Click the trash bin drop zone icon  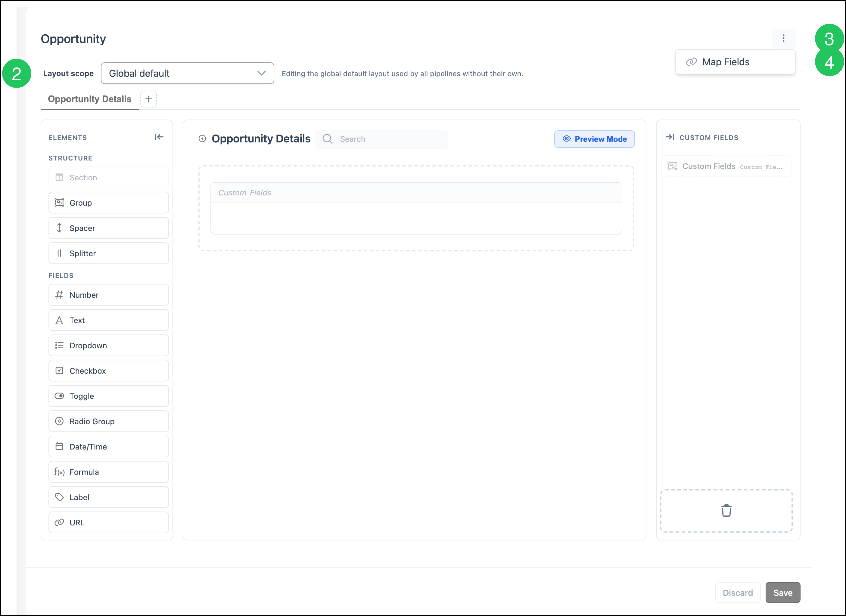coord(726,510)
